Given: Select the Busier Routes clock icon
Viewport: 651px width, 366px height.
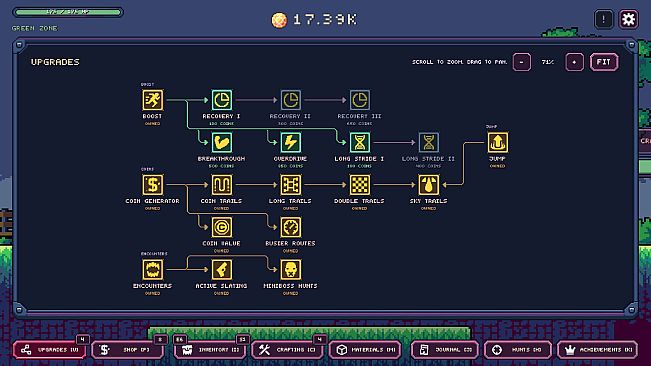Looking at the screenshot, I should [290, 227].
